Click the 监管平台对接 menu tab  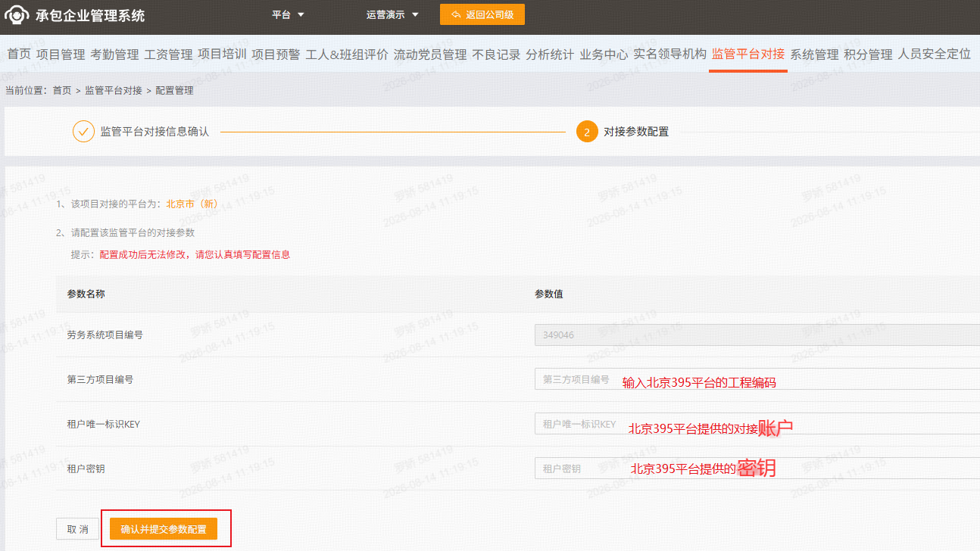[748, 54]
